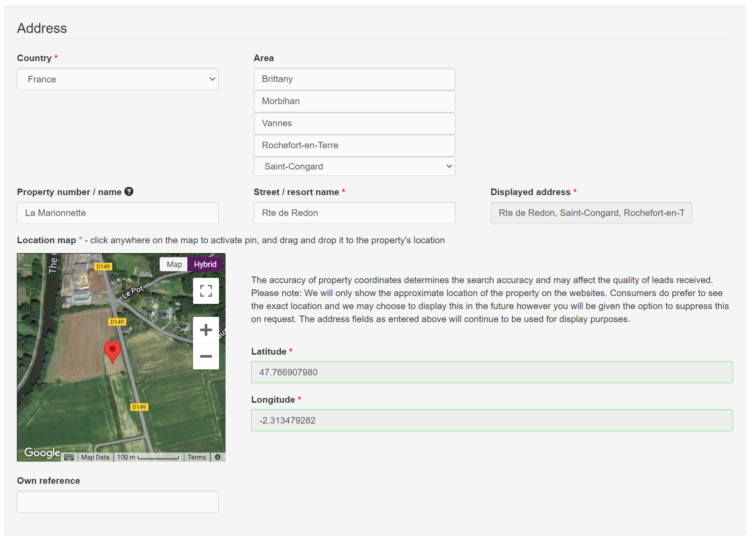Click the map error report icon
Viewport: 756px width, 541px height.
pyautogui.click(x=218, y=457)
